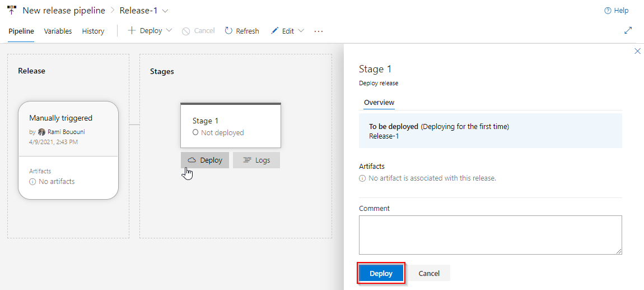
Task: Select the Overview tab in the panel
Action: (379, 103)
